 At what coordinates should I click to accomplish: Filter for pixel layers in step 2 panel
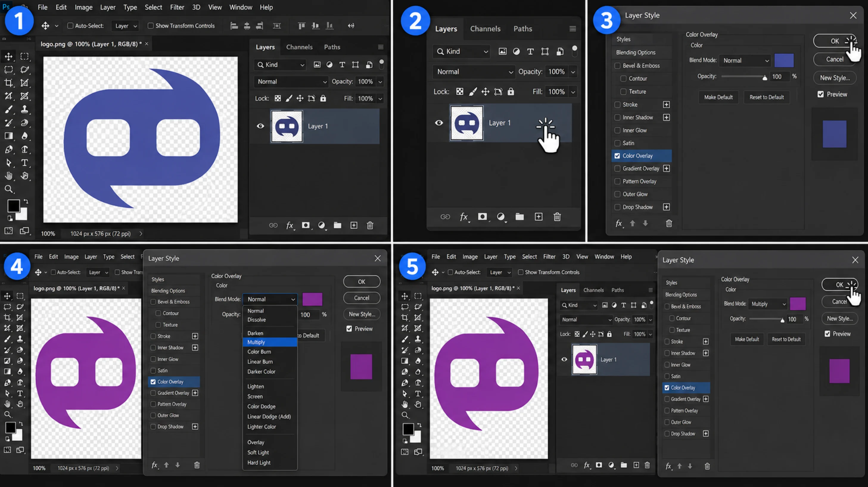[x=503, y=51]
